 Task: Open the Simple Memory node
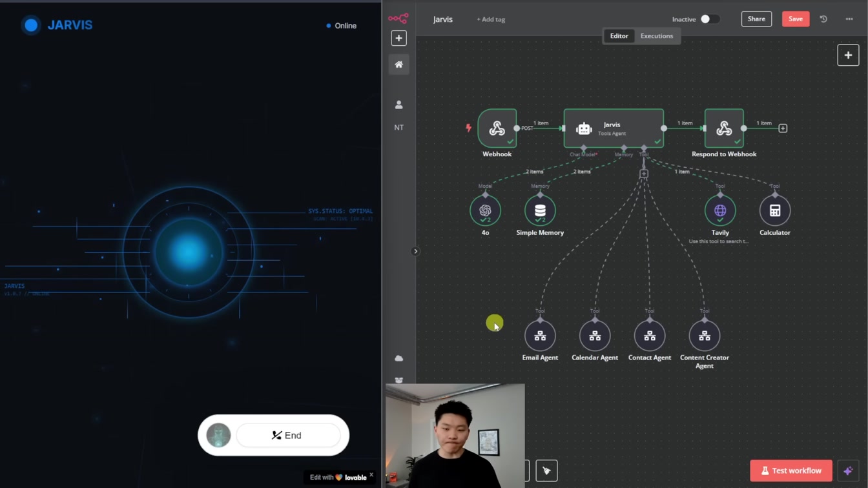coord(540,210)
